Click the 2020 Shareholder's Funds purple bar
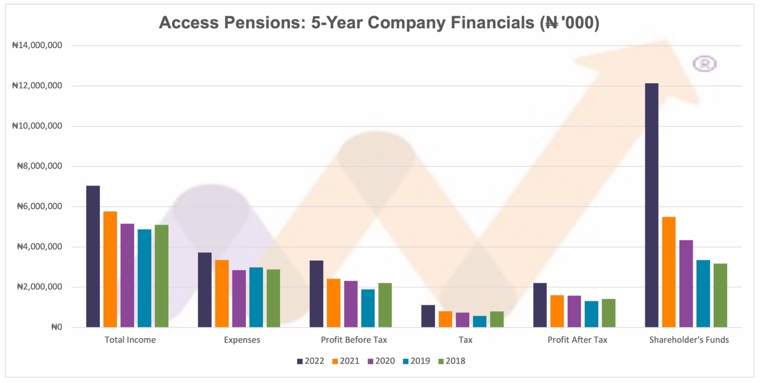 coord(686,284)
